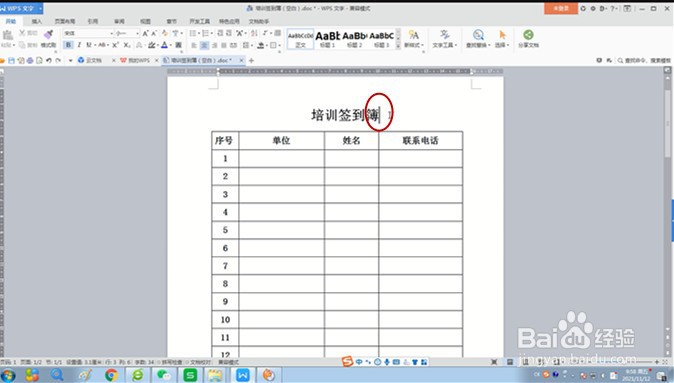
Task: Click the Undo arrow icon
Action: coord(49,61)
